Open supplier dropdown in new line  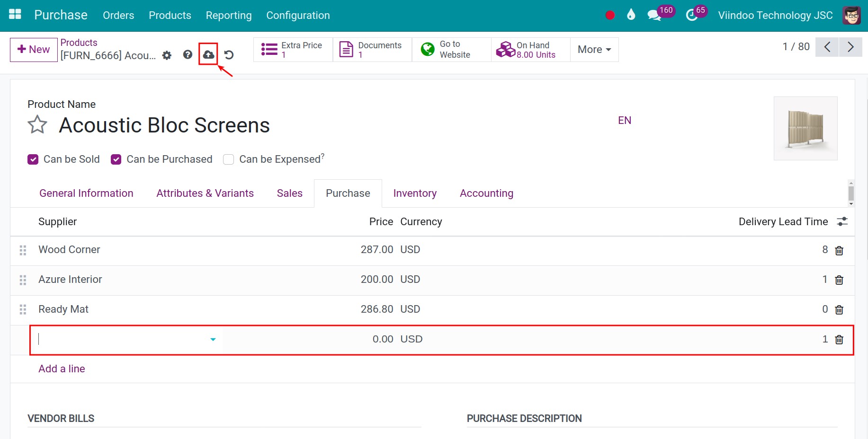(x=213, y=339)
